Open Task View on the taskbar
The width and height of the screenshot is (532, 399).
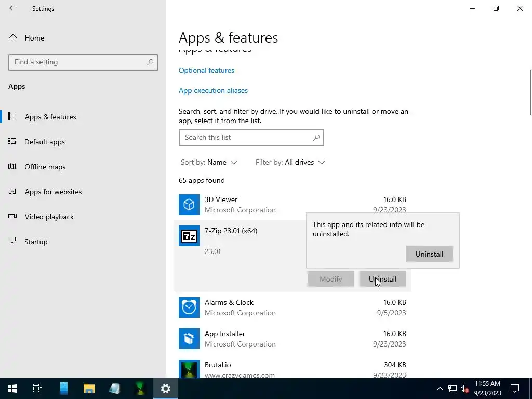(x=37, y=389)
